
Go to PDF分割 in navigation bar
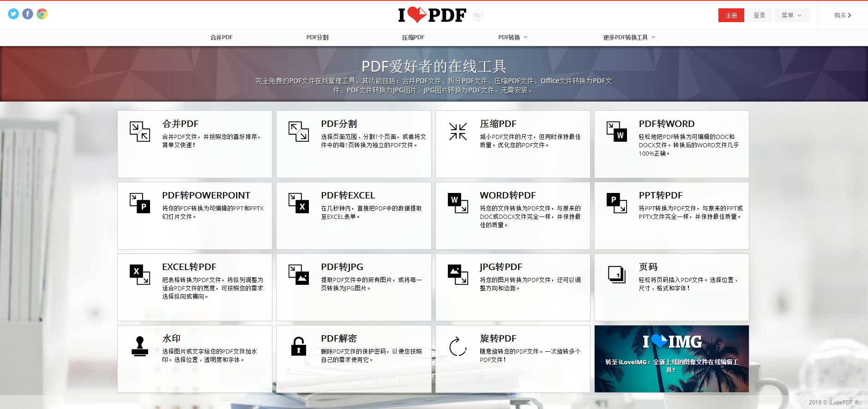[x=317, y=37]
